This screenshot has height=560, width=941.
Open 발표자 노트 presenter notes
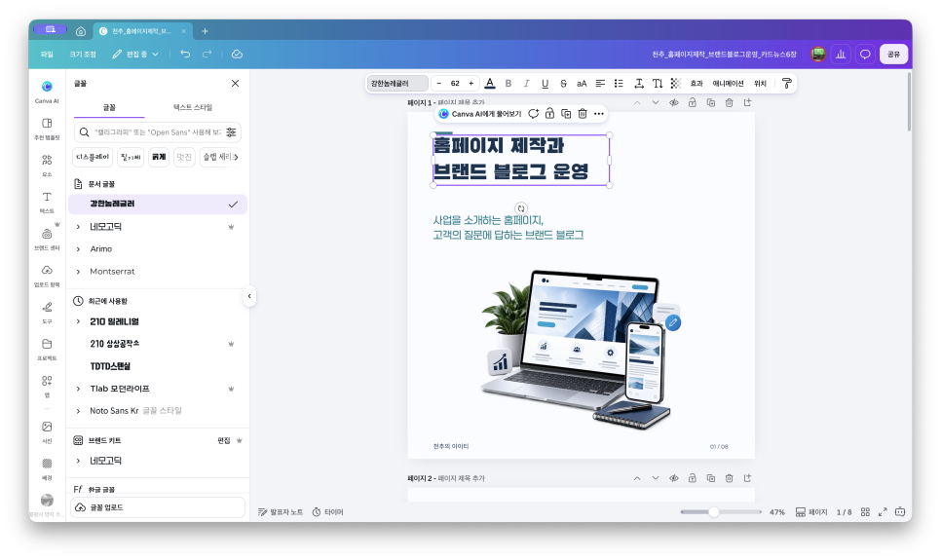[281, 512]
